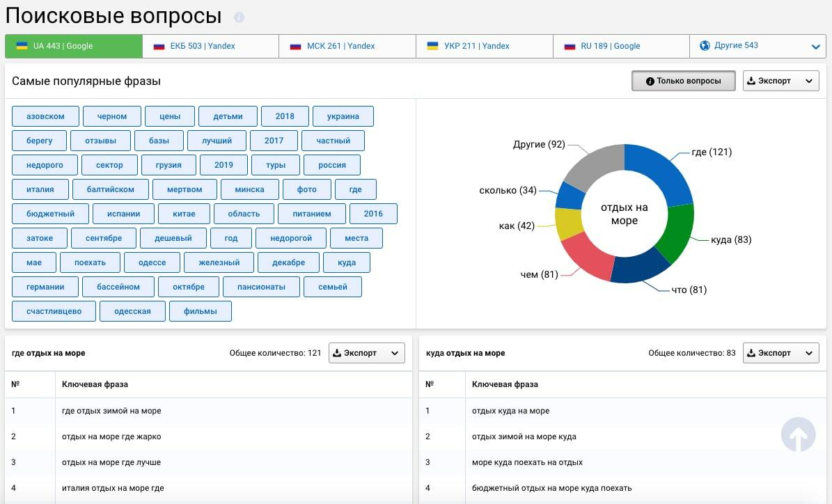Image resolution: width=832 pixels, height=504 pixels.
Task: Toggle the бюджетный phrase tag
Action: click(x=52, y=214)
